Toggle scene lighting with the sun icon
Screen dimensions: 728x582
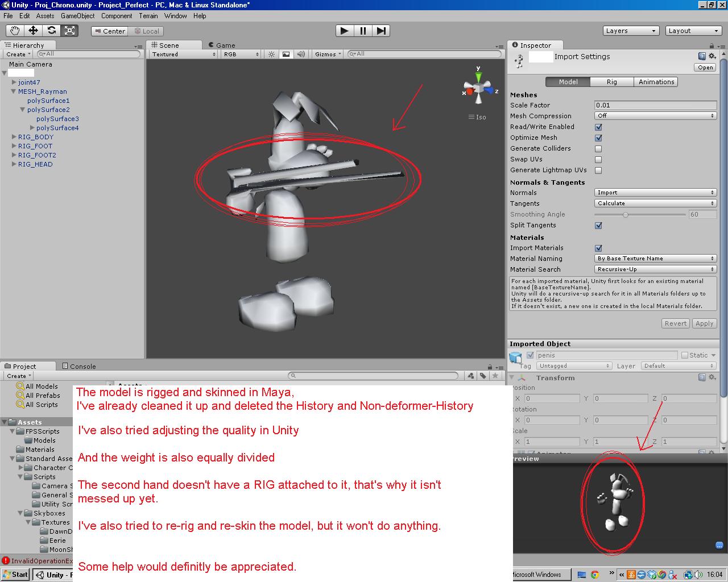click(x=271, y=54)
